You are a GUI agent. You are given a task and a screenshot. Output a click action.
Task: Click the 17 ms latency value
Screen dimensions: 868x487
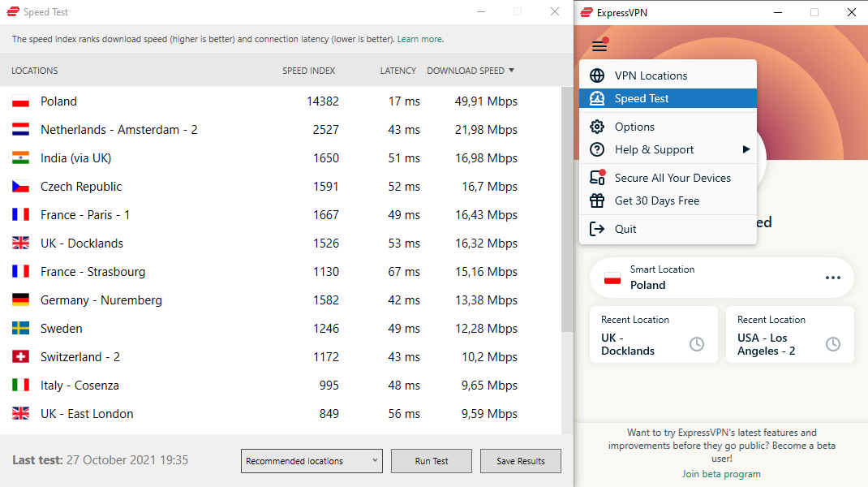pos(404,101)
